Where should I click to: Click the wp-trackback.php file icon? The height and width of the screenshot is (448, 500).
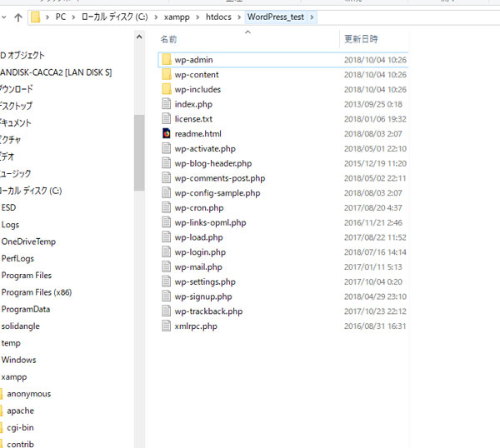(166, 311)
